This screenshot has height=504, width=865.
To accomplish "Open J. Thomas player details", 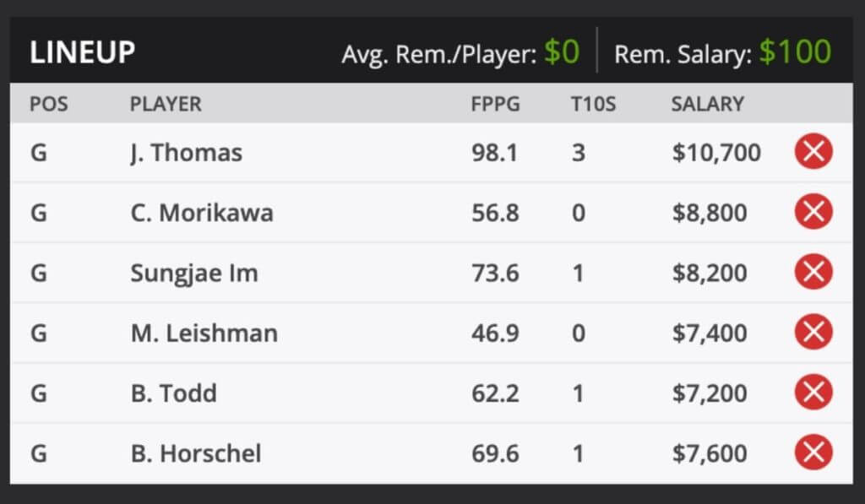I will tap(187, 153).
